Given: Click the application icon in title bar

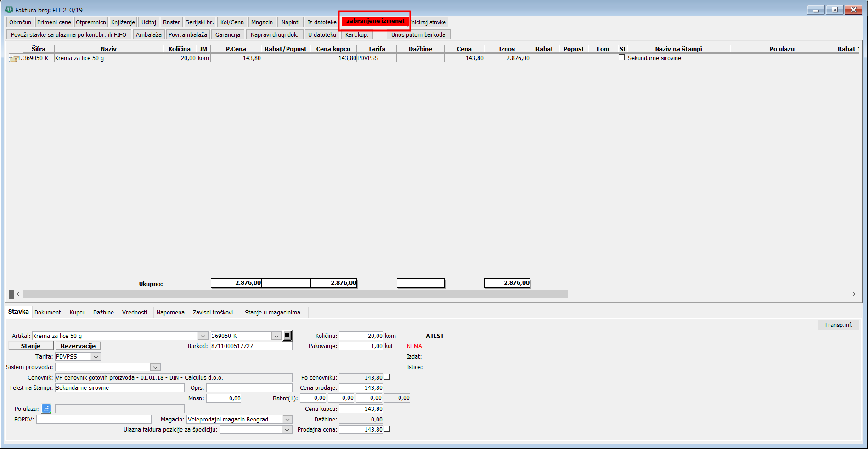Looking at the screenshot, I should coord(9,10).
